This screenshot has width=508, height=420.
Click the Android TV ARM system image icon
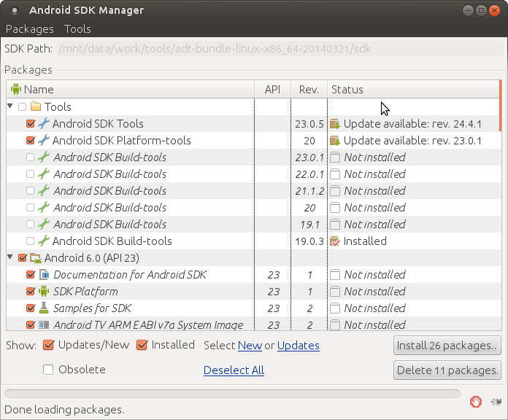click(44, 325)
